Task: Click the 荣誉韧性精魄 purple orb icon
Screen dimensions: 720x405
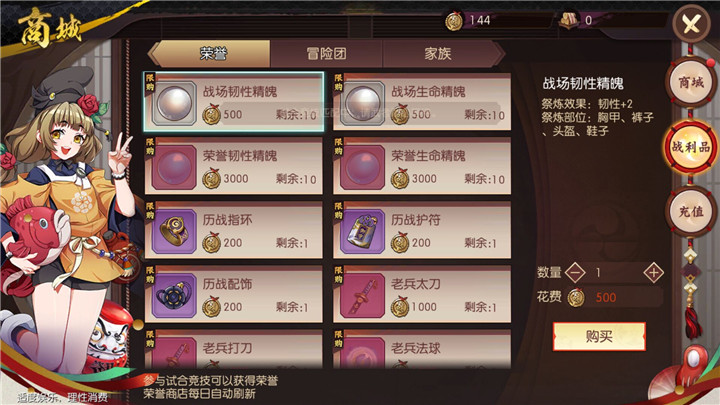Action: pyautogui.click(x=174, y=168)
